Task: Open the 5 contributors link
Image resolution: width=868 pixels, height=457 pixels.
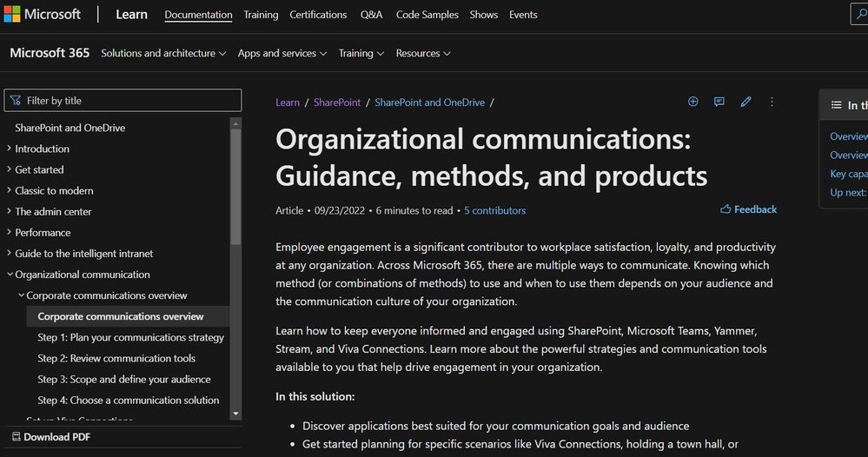Action: click(495, 211)
